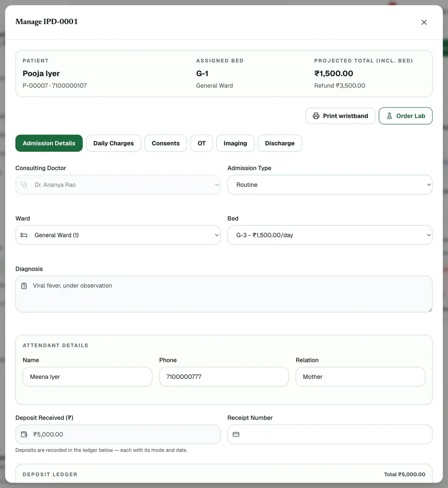Click the Attendant Details heading
This screenshot has height=488, width=448.
point(56,345)
